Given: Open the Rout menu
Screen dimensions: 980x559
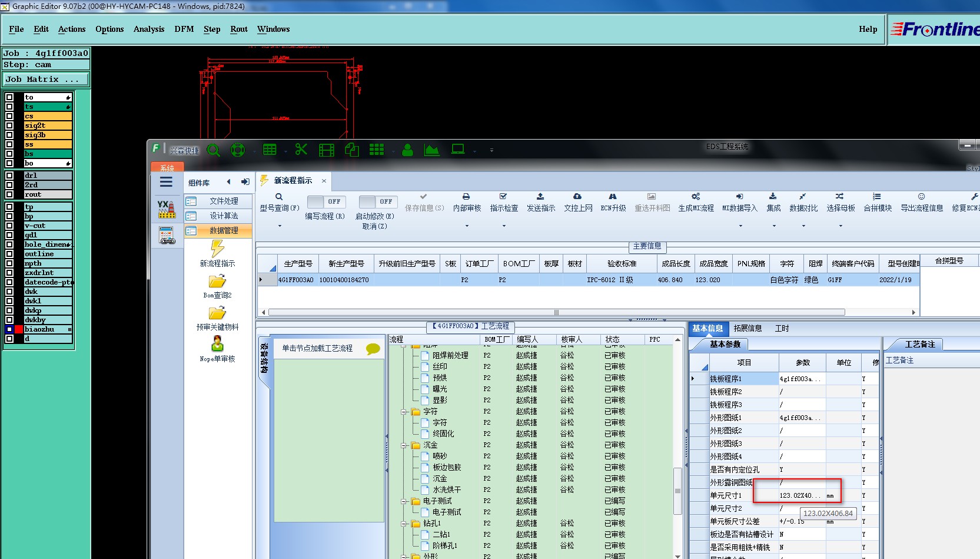Looking at the screenshot, I should pyautogui.click(x=239, y=29).
